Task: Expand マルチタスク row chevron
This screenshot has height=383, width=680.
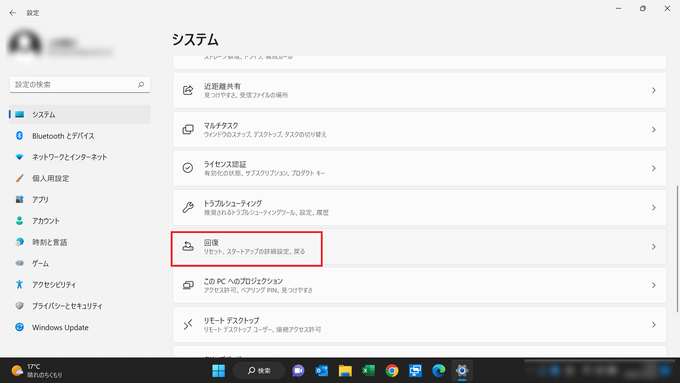Action: (654, 129)
